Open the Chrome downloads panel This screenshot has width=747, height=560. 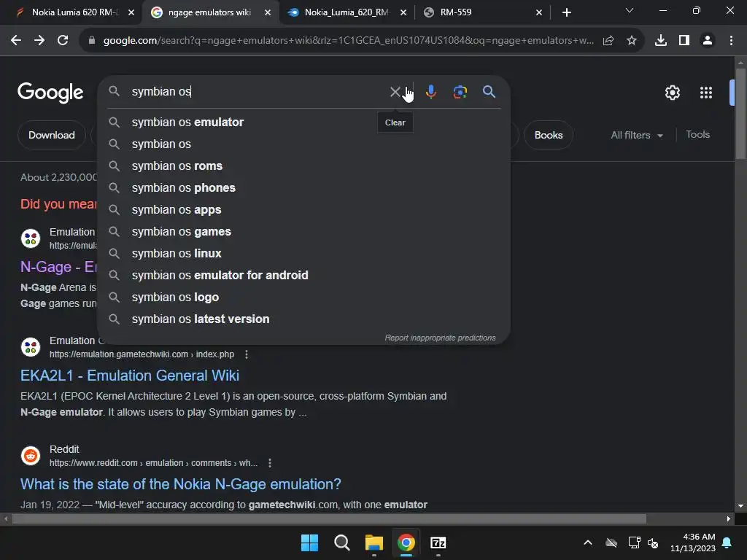point(661,41)
